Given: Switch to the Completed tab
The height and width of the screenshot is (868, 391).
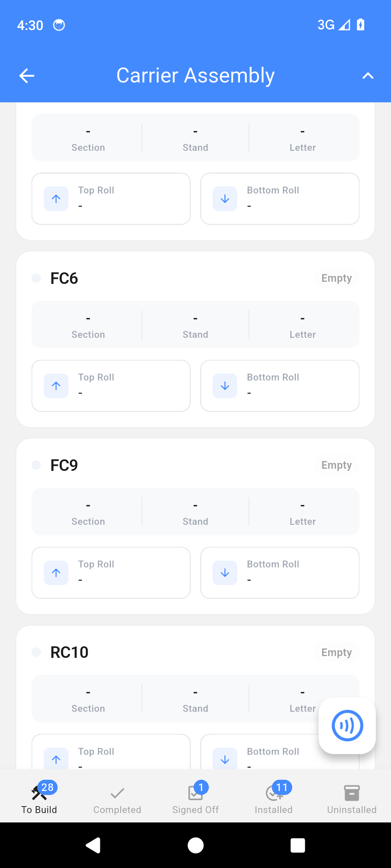Looking at the screenshot, I should click(x=117, y=799).
